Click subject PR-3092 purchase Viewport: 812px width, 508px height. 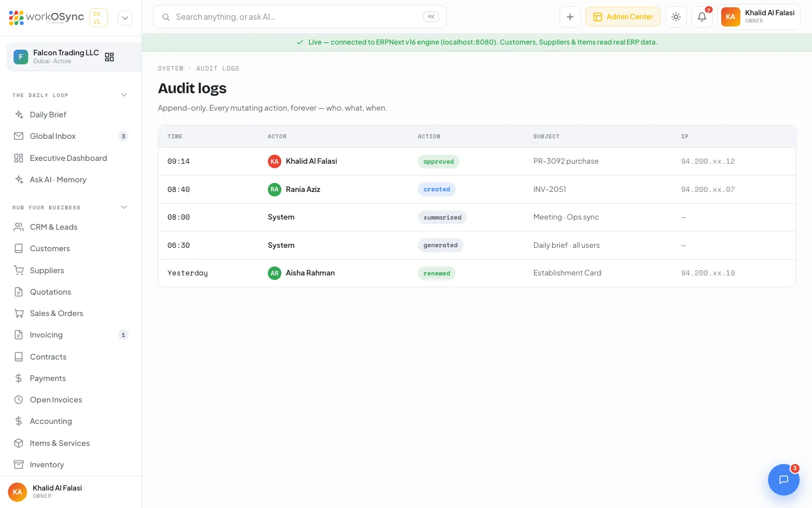click(566, 161)
